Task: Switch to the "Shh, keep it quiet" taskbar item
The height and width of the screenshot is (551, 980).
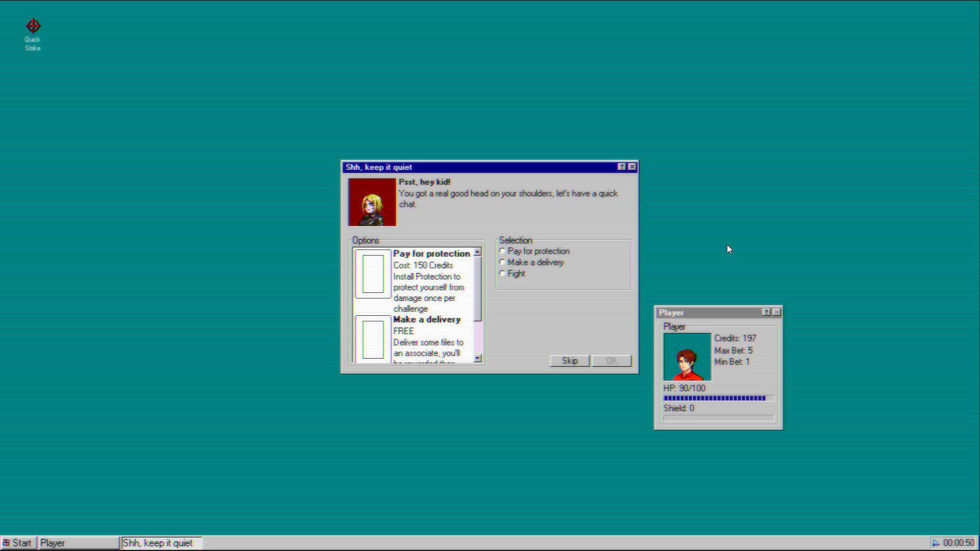Action: 160,542
